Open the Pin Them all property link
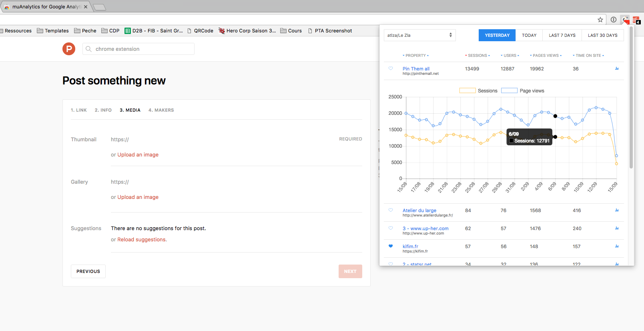The width and height of the screenshot is (644, 331). 416,69
